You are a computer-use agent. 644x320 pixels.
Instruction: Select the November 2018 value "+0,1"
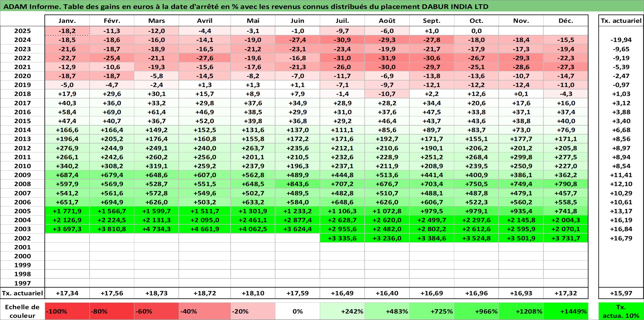521,94
